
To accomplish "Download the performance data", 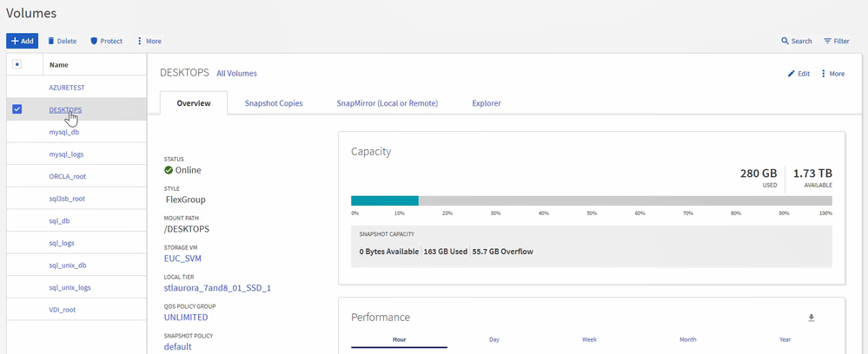I will coord(812,318).
